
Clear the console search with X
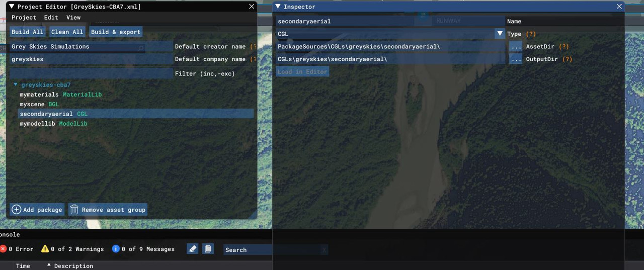point(324,250)
